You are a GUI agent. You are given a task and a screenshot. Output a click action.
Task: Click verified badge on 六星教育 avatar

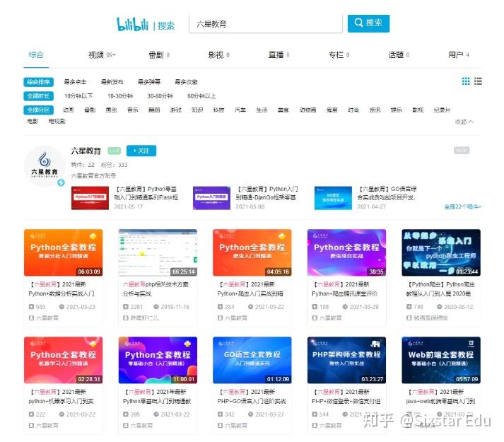(x=61, y=182)
